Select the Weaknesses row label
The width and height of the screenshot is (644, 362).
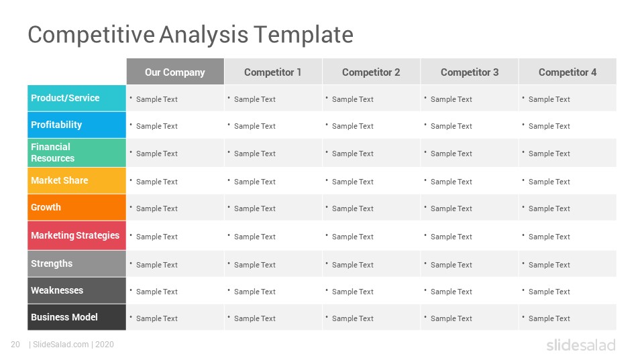click(x=76, y=290)
